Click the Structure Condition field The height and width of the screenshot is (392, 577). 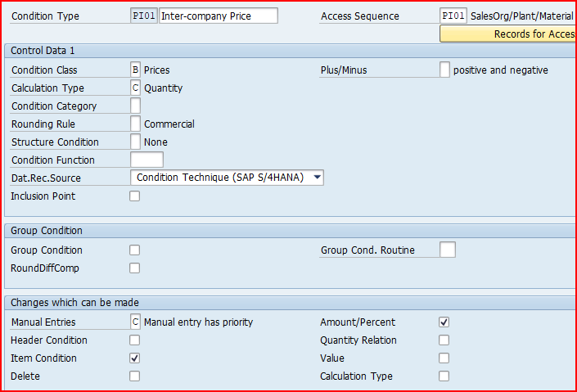tap(135, 142)
